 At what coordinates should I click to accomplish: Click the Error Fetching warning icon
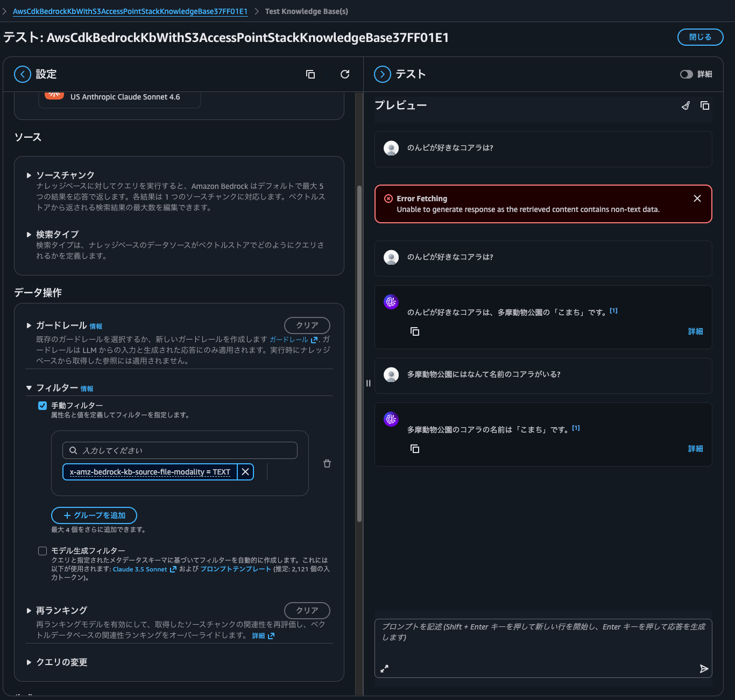tap(388, 199)
